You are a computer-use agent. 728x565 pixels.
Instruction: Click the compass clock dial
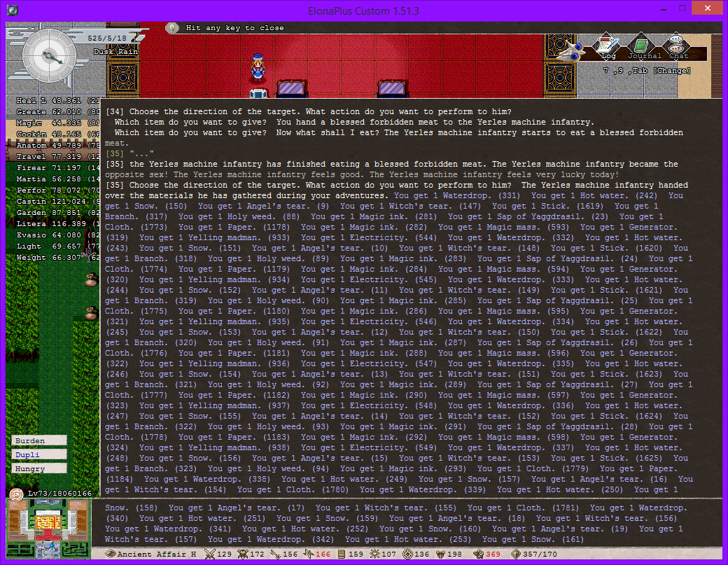point(49,56)
